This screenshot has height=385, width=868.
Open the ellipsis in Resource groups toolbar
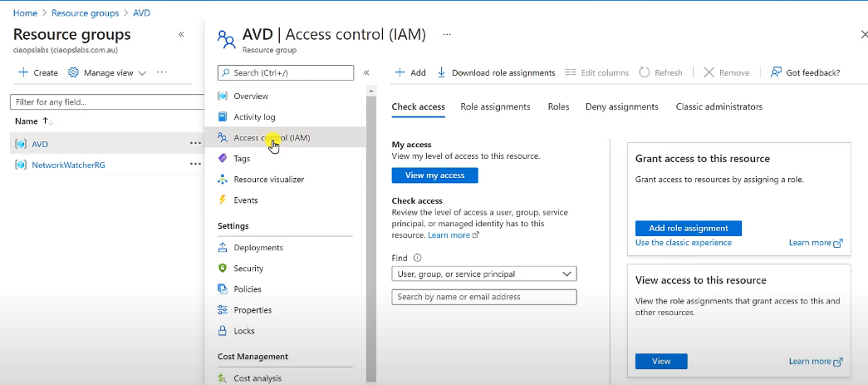tap(162, 72)
